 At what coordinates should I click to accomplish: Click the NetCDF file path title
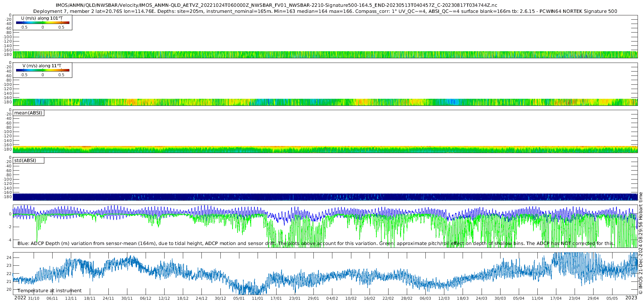click(x=276, y=5)
